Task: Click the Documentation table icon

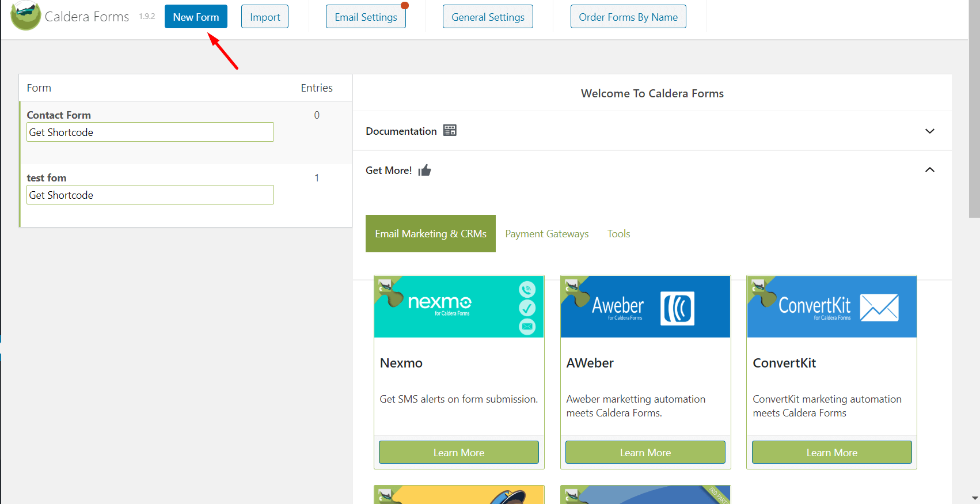Action: pos(450,131)
